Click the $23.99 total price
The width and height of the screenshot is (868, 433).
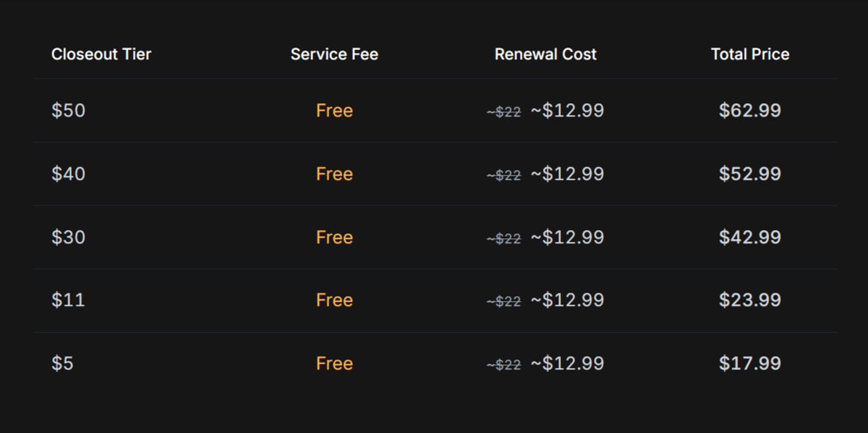(x=750, y=300)
